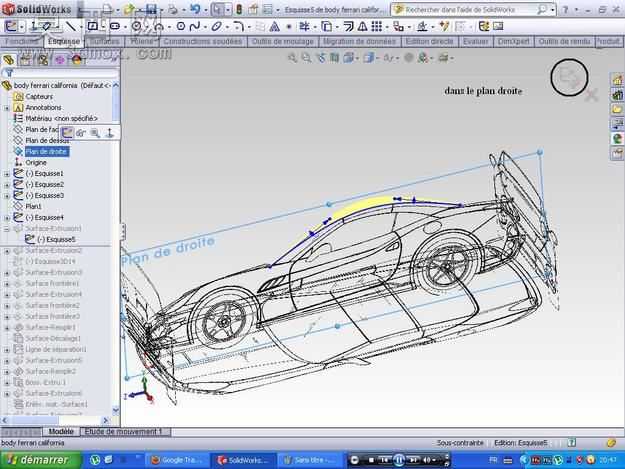Open the help search dropdown arrow
The width and height of the screenshot is (625, 469).
click(553, 10)
